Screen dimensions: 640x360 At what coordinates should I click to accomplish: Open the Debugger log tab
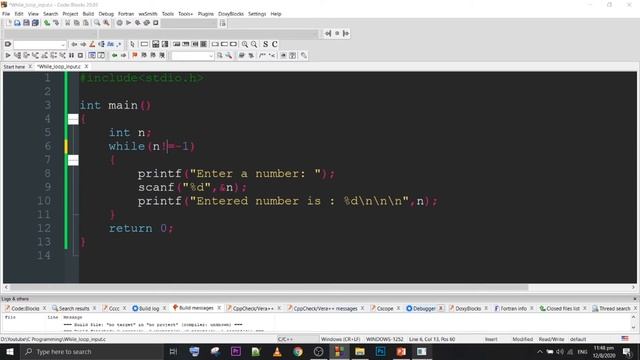pos(424,309)
